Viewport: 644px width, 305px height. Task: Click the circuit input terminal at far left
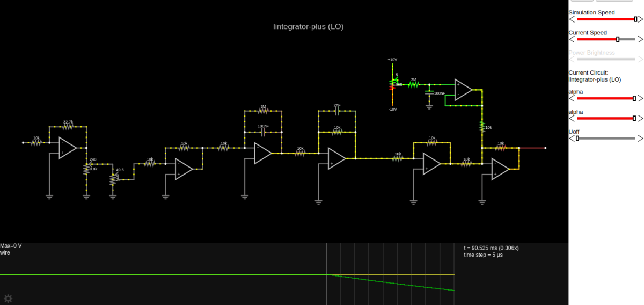coord(23,143)
